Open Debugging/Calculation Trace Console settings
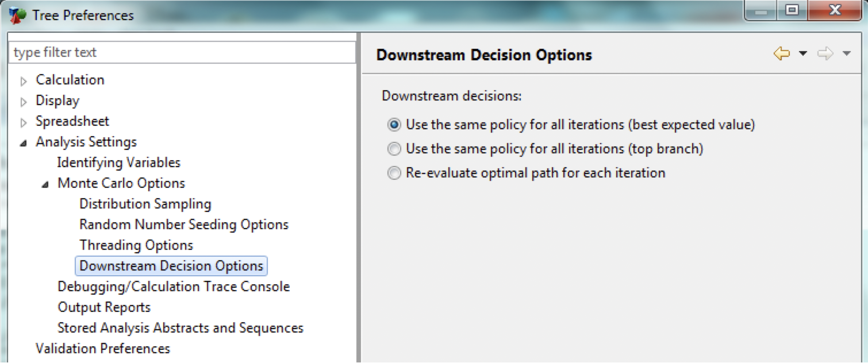 point(173,287)
